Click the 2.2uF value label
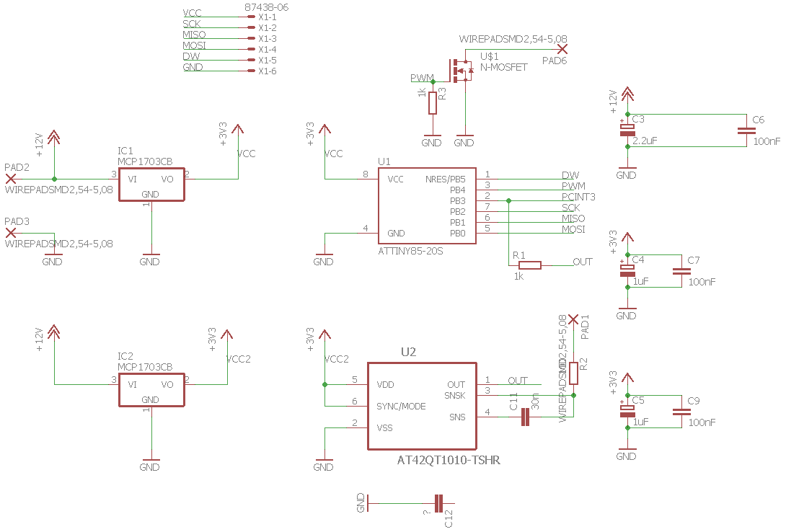The height and width of the screenshot is (532, 786). point(645,141)
